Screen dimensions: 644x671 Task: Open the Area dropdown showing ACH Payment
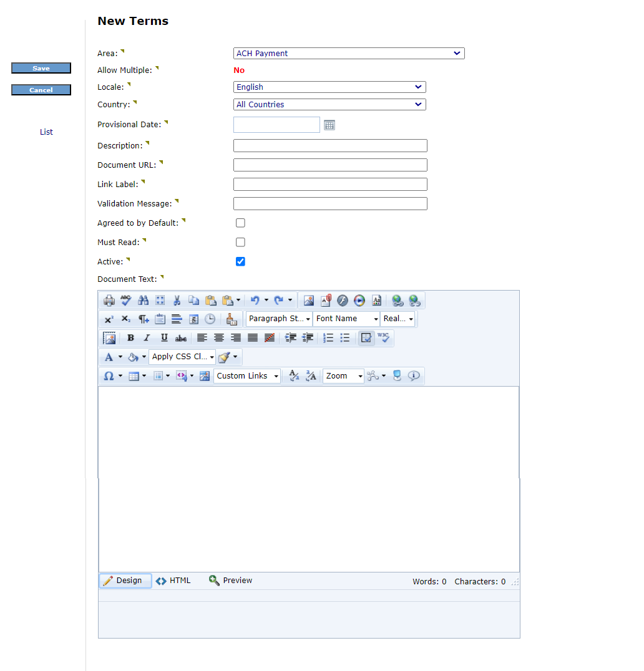(x=349, y=54)
